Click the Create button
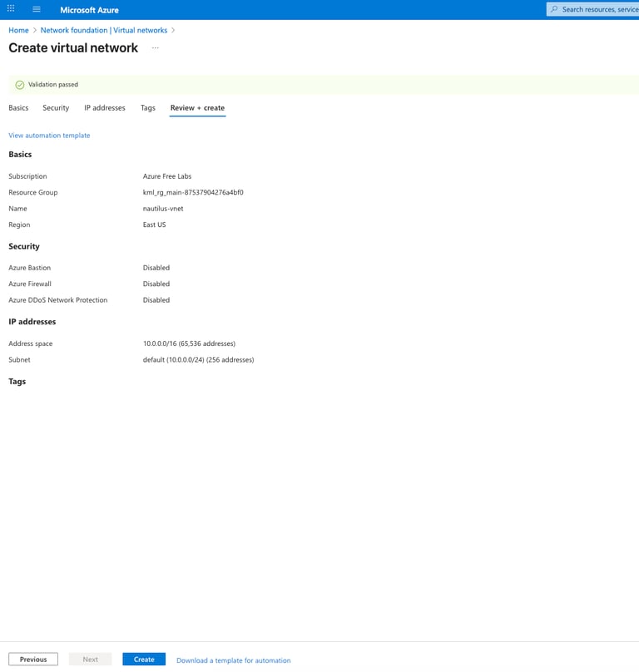This screenshot has width=639, height=672. pos(144,660)
